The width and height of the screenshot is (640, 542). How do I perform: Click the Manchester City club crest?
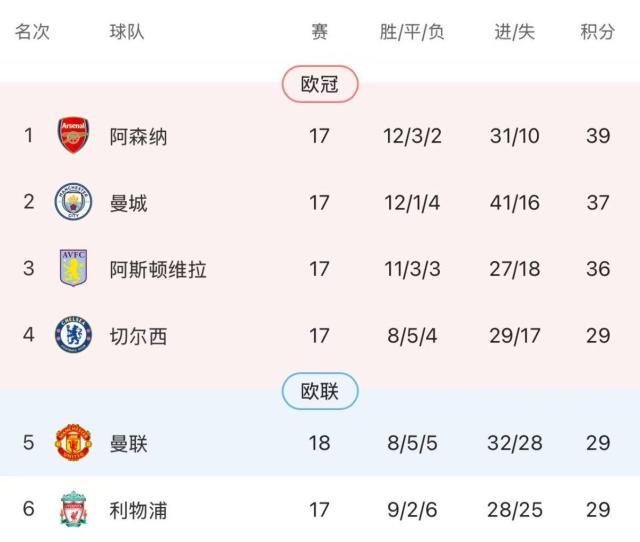coord(73,202)
